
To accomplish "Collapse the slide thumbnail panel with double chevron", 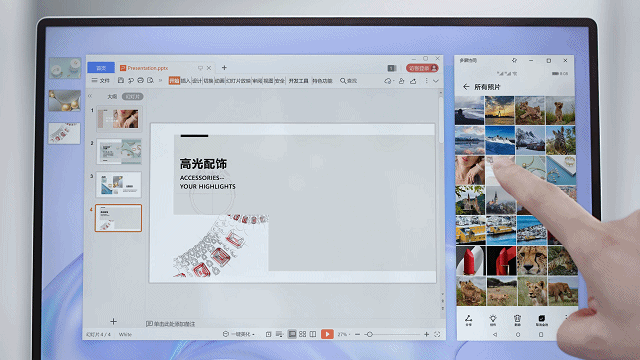I will click(90, 96).
